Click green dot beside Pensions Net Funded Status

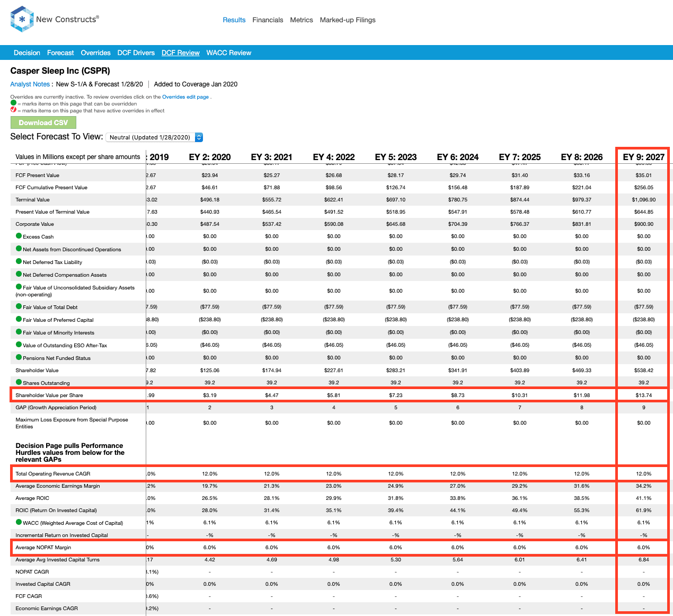[x=19, y=357]
